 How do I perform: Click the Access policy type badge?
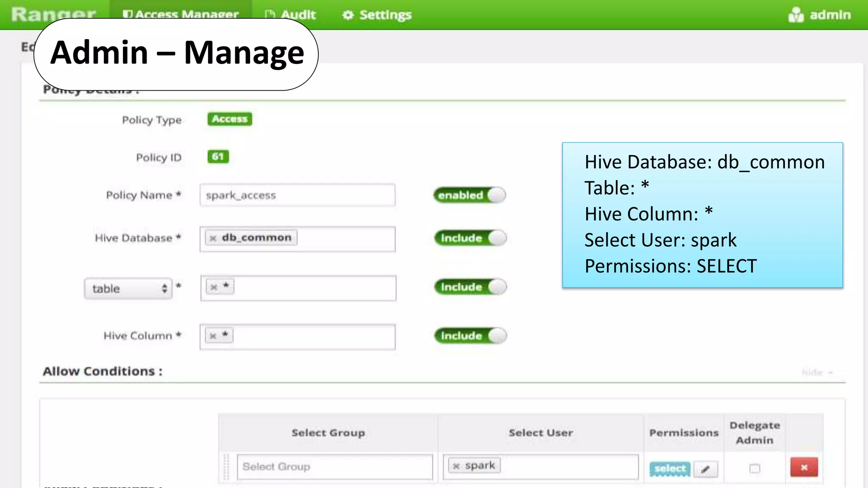[230, 119]
